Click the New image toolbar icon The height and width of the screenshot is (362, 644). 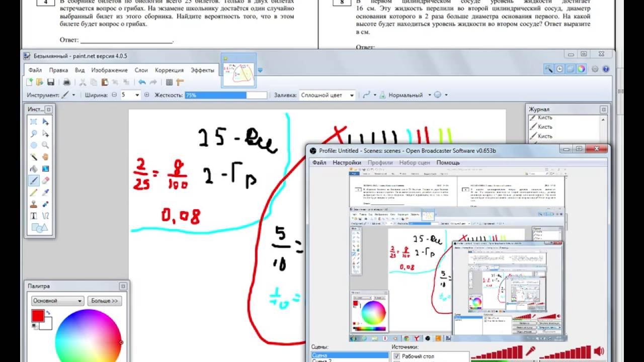coord(30,82)
